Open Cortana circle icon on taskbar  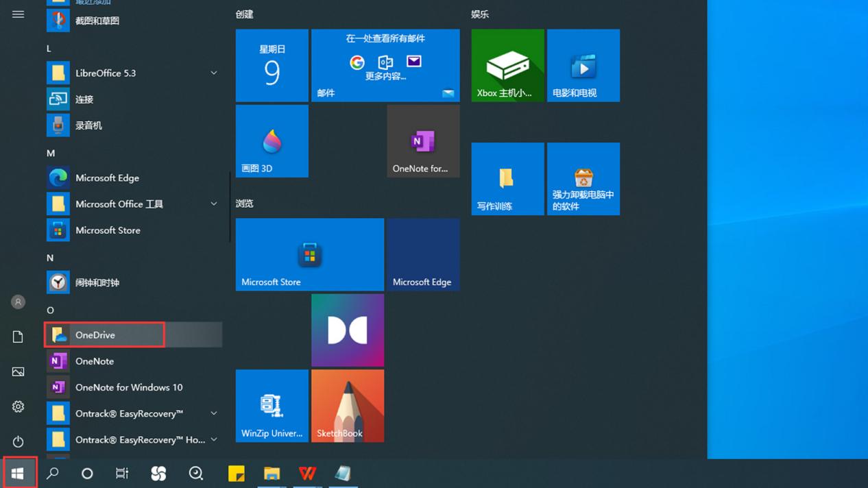[x=87, y=473]
